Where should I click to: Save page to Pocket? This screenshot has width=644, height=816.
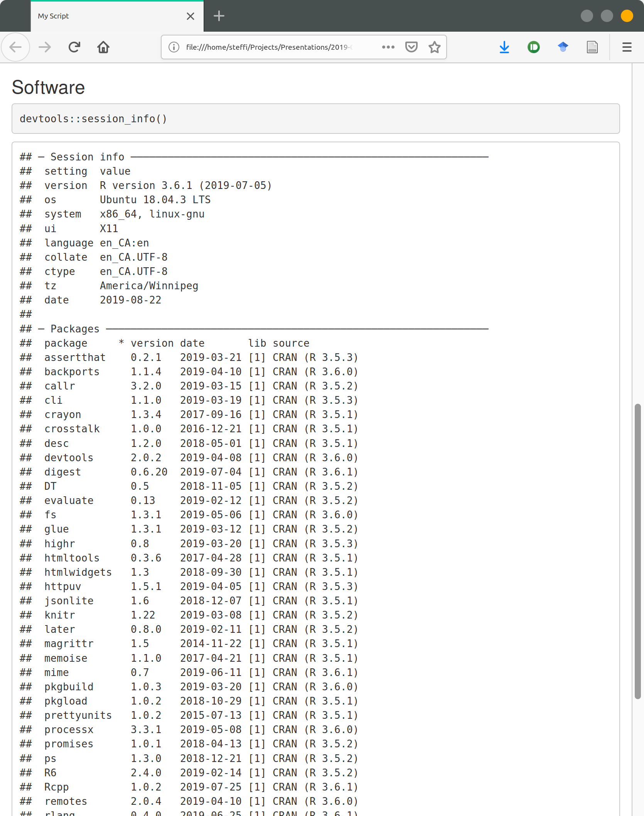coord(411,47)
